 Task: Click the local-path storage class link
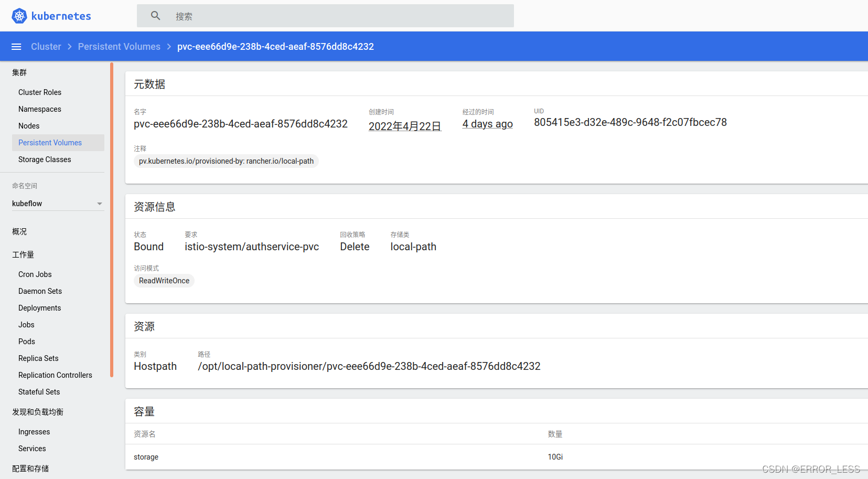(x=413, y=247)
